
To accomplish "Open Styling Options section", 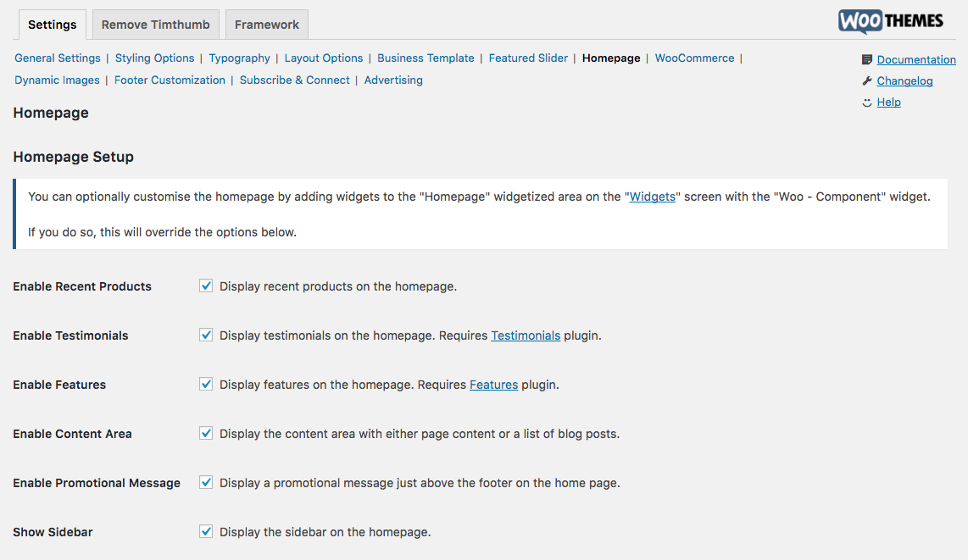I will [154, 58].
